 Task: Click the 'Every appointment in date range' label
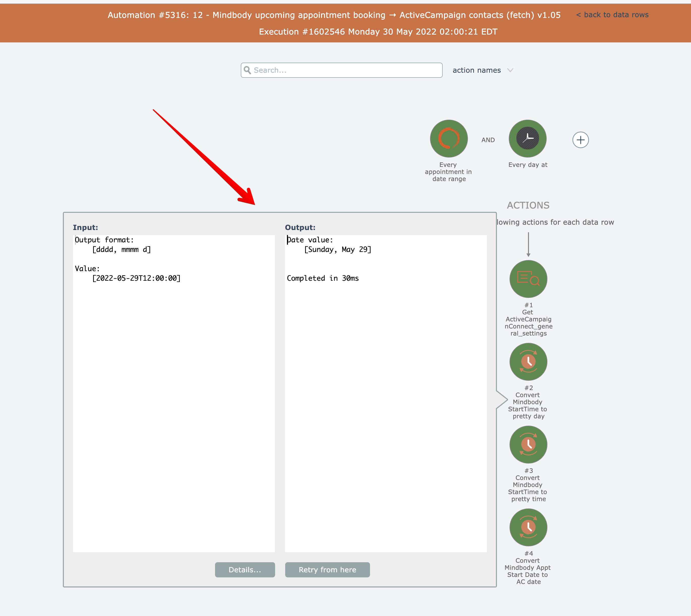[x=449, y=172]
